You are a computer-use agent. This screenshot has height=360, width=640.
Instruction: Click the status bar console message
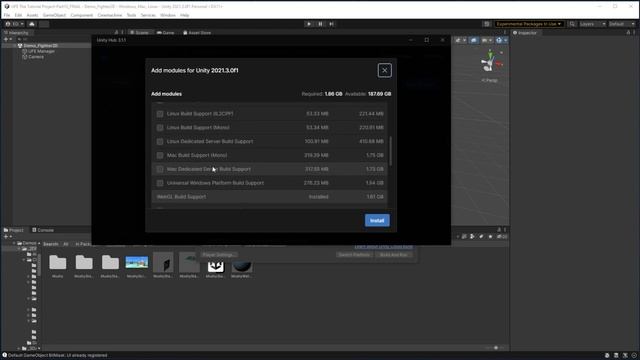coord(56,356)
